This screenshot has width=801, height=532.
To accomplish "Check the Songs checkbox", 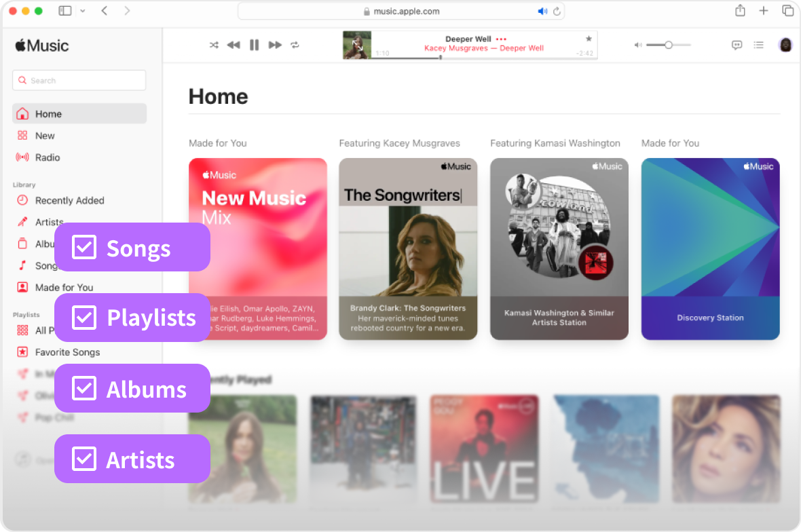I will pyautogui.click(x=83, y=247).
